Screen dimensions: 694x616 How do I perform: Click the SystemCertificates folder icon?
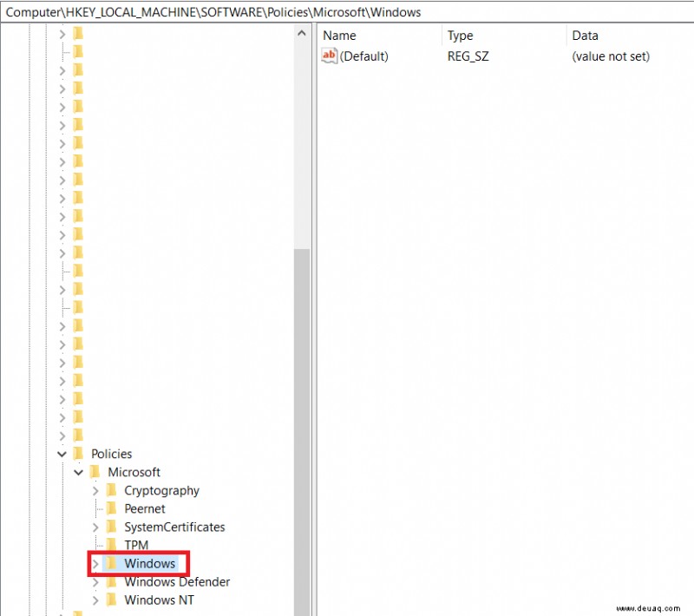pos(112,527)
